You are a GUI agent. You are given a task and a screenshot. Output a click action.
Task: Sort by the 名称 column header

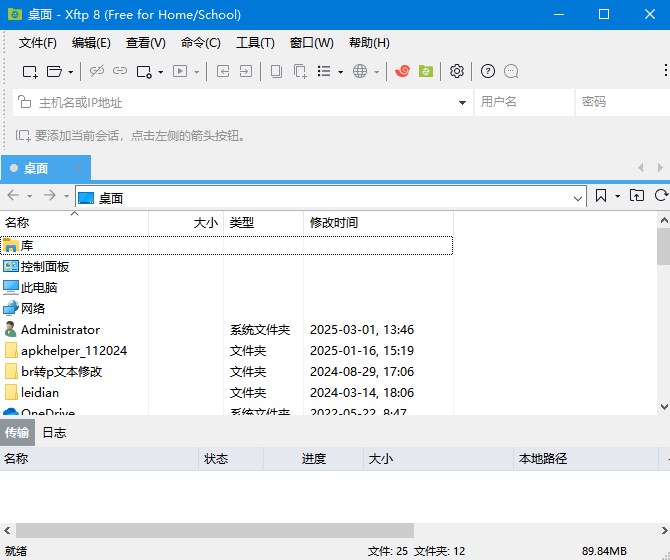[74, 223]
